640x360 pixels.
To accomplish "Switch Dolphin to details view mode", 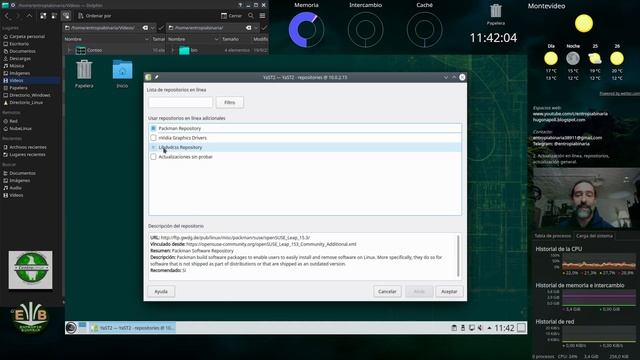I will tap(66, 16).
